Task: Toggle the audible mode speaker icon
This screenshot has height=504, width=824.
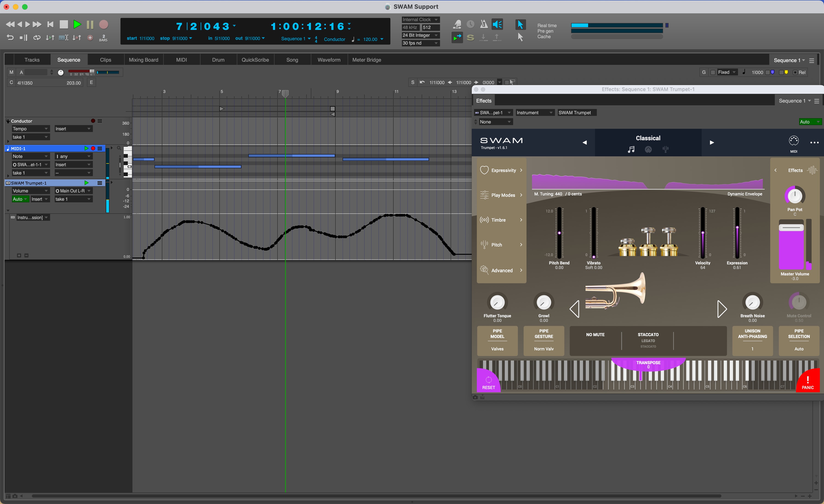Action: click(x=497, y=24)
